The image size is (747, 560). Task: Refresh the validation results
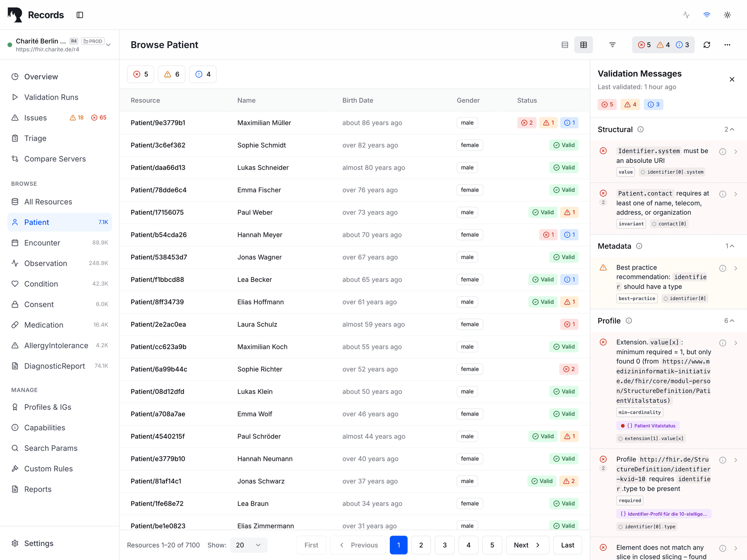(x=707, y=45)
